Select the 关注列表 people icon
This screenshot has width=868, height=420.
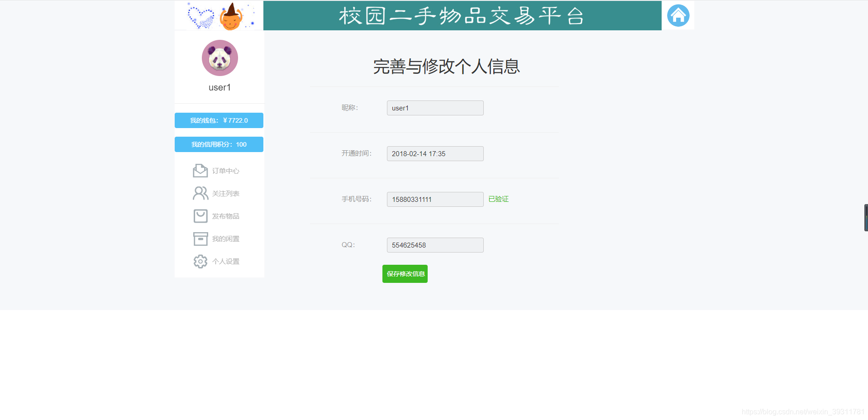(200, 193)
